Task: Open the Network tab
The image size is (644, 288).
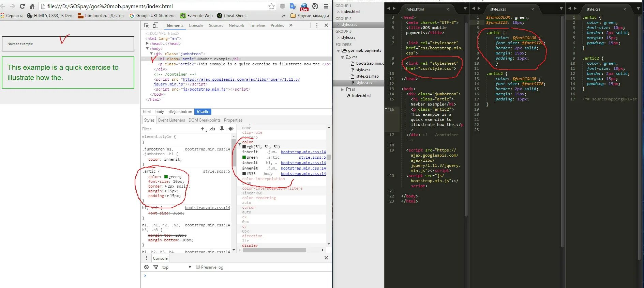Action: (x=236, y=26)
